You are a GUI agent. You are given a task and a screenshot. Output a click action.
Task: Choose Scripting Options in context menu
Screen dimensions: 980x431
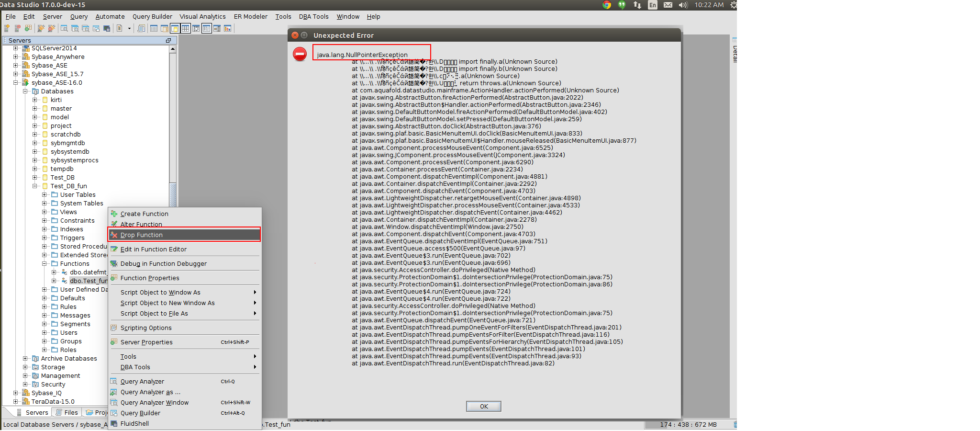[x=184, y=328]
